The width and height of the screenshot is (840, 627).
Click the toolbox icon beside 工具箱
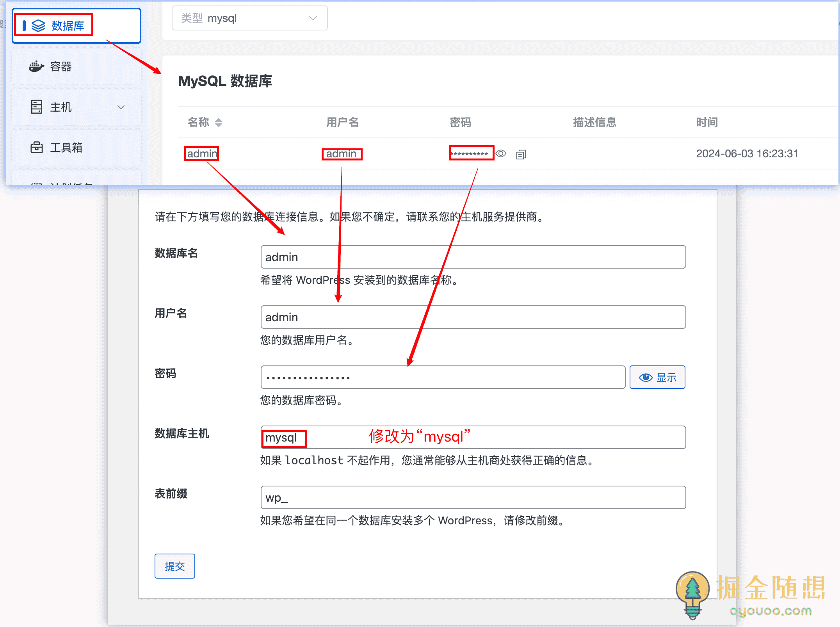37,147
